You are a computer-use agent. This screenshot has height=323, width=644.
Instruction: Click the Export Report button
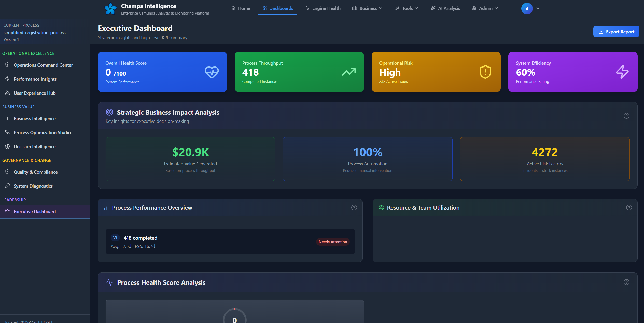point(616,32)
